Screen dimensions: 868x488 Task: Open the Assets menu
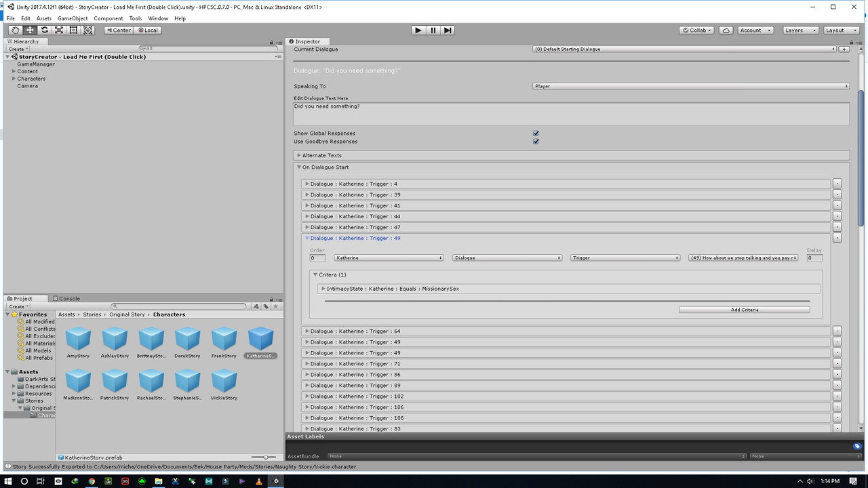pyautogui.click(x=43, y=18)
